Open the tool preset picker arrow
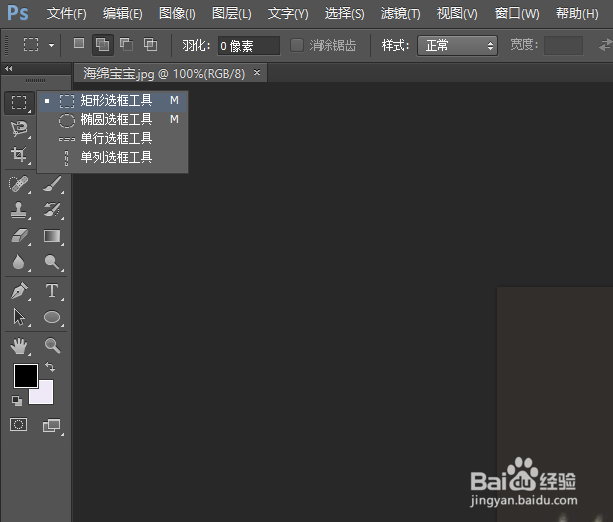The image size is (613, 522). (51, 45)
